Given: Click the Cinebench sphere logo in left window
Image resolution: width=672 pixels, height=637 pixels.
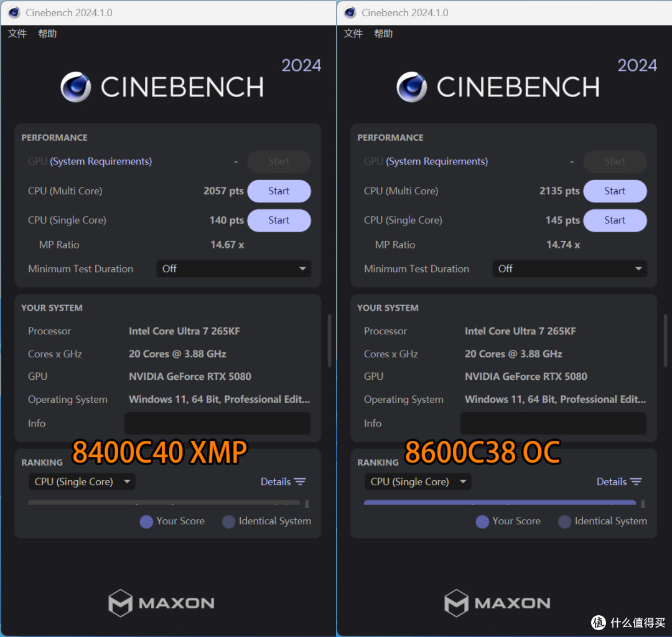Looking at the screenshot, I should 75,87.
